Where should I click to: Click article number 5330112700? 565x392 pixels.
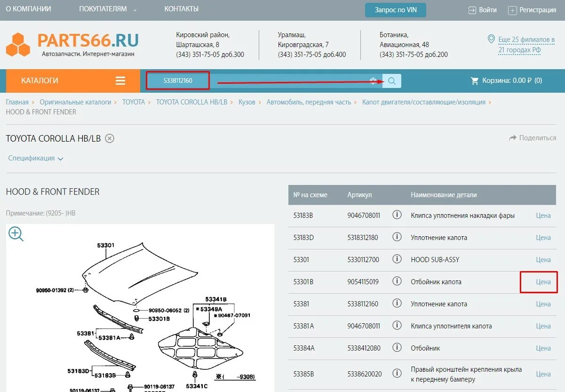[x=363, y=260]
